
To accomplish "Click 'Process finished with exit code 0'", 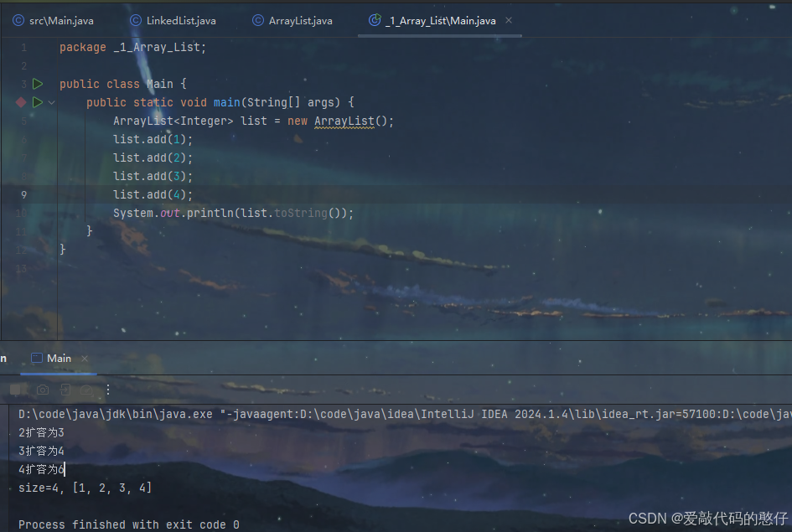I will pyautogui.click(x=129, y=524).
